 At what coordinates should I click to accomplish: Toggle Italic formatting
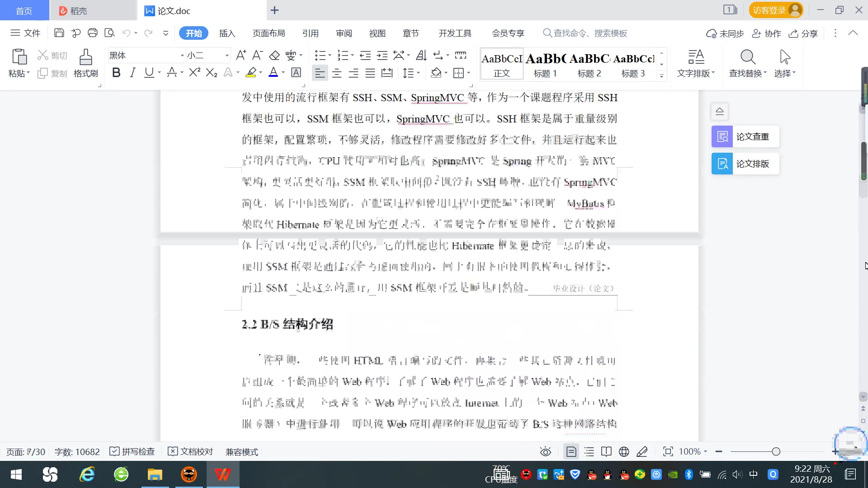132,72
